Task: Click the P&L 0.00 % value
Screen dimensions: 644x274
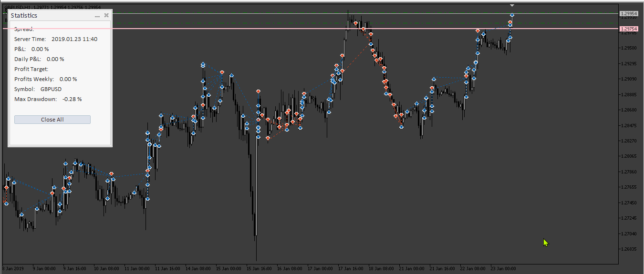Action: coord(40,49)
